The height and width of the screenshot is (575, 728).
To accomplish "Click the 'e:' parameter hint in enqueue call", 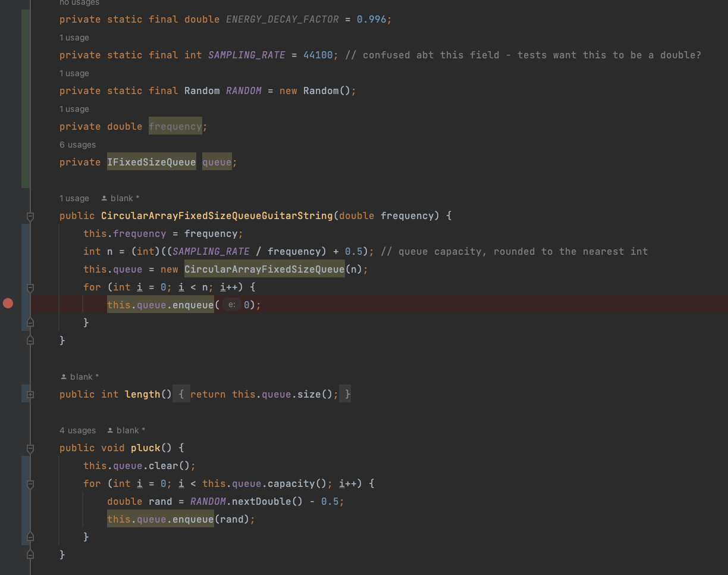I will point(231,305).
